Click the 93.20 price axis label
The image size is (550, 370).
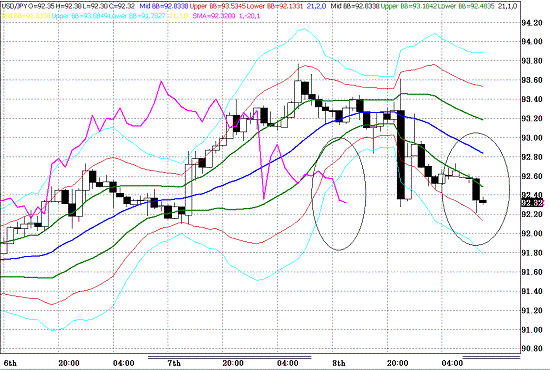click(532, 119)
